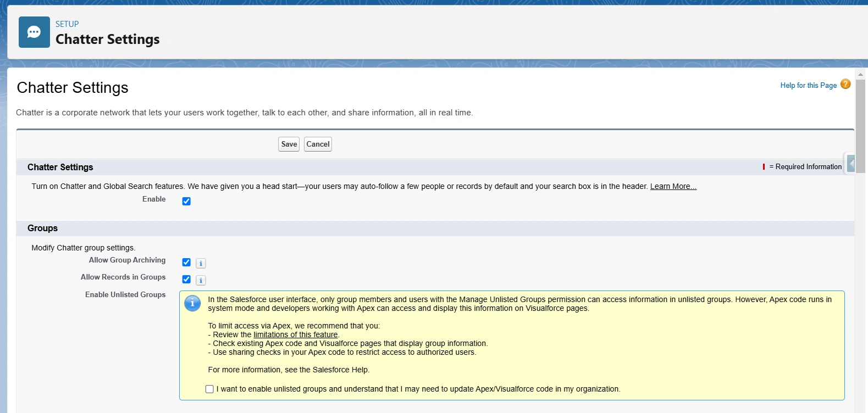Viewport: 868px width, 413px height.
Task: Click the vertical scrollbar thumb
Action: pos(860,126)
